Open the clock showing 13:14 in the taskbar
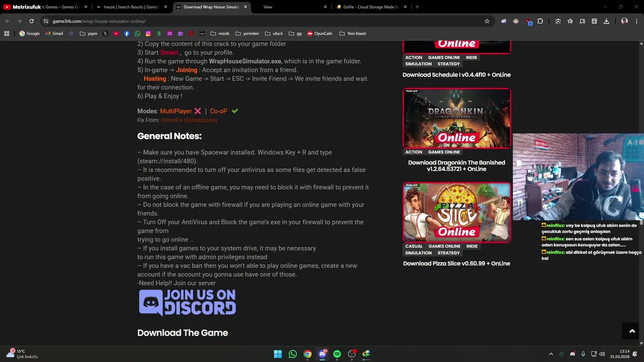 [x=620, y=354]
